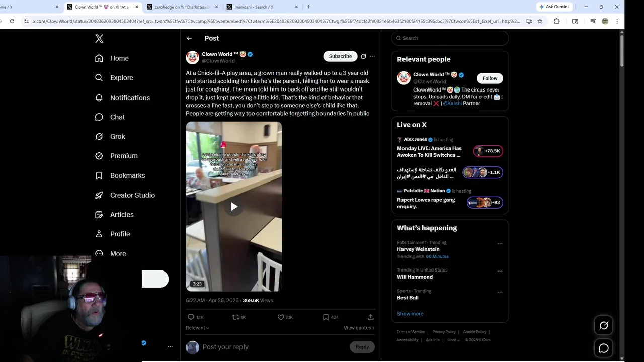Click the Subscribe button on the post
This screenshot has height=362, width=644.
tap(340, 56)
